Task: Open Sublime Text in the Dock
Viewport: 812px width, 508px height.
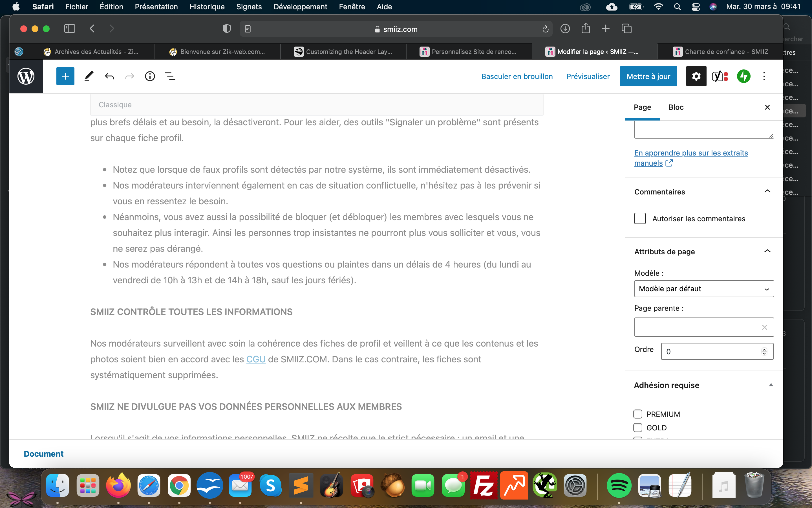Action: coord(301,485)
